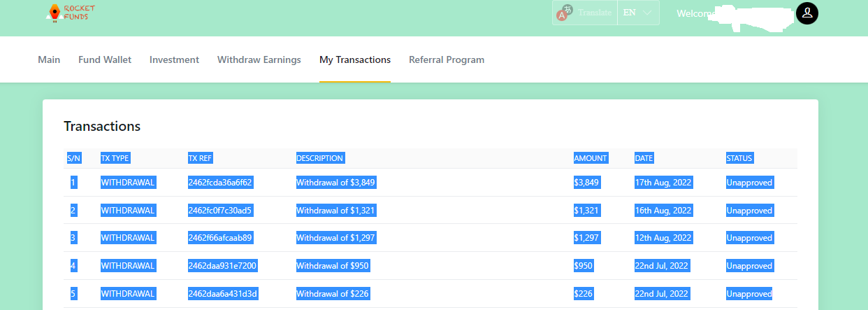Open the user profile avatar icon
Screen dimensions: 868x310
807,13
